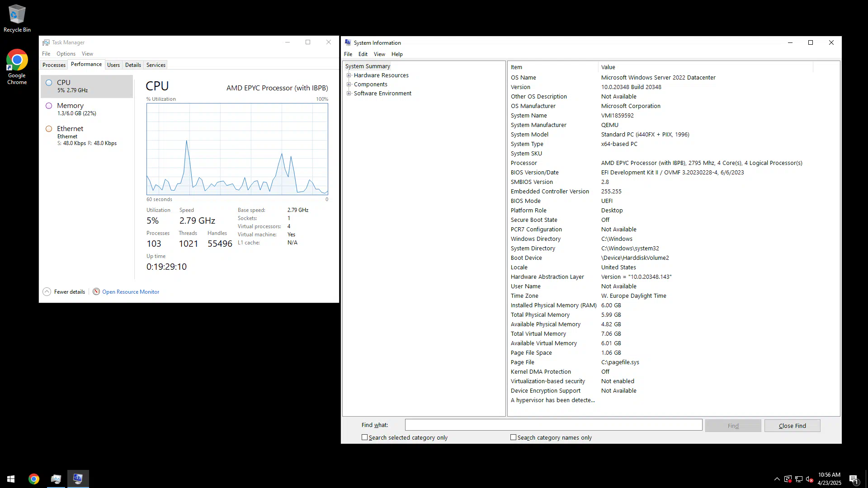The width and height of the screenshot is (868, 488).
Task: Enable Search category names only checkbox
Action: [513, 437]
